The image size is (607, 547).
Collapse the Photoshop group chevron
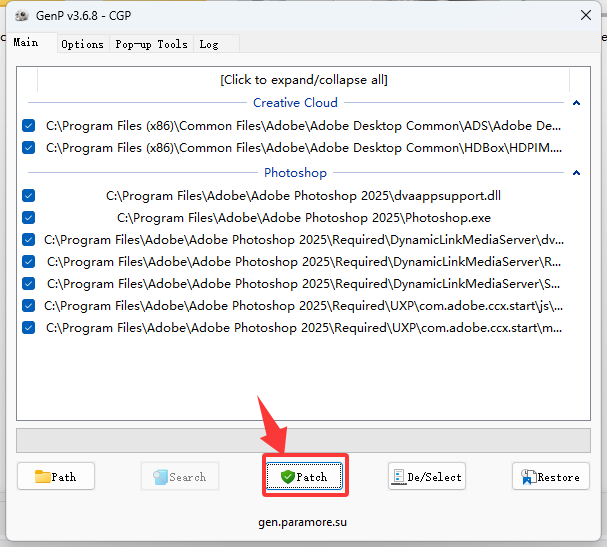pyautogui.click(x=576, y=173)
